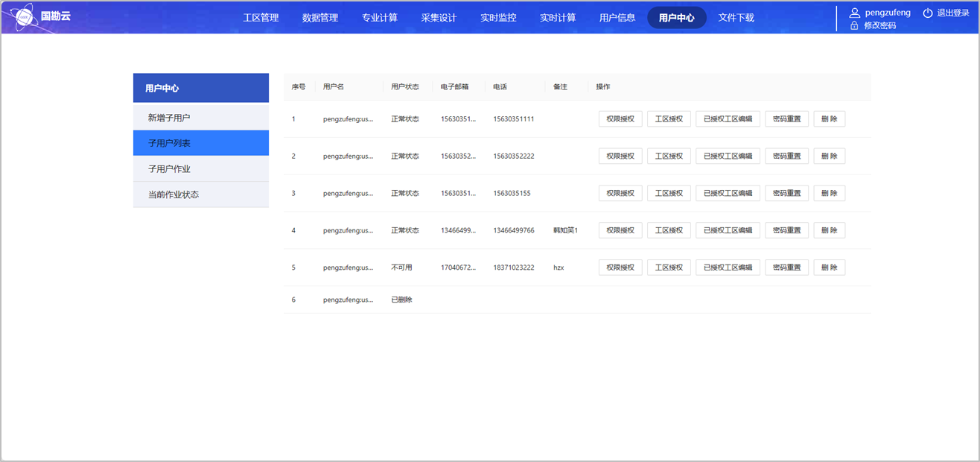Click 修改密码 link
The width and height of the screenshot is (980, 462).
pyautogui.click(x=879, y=25)
